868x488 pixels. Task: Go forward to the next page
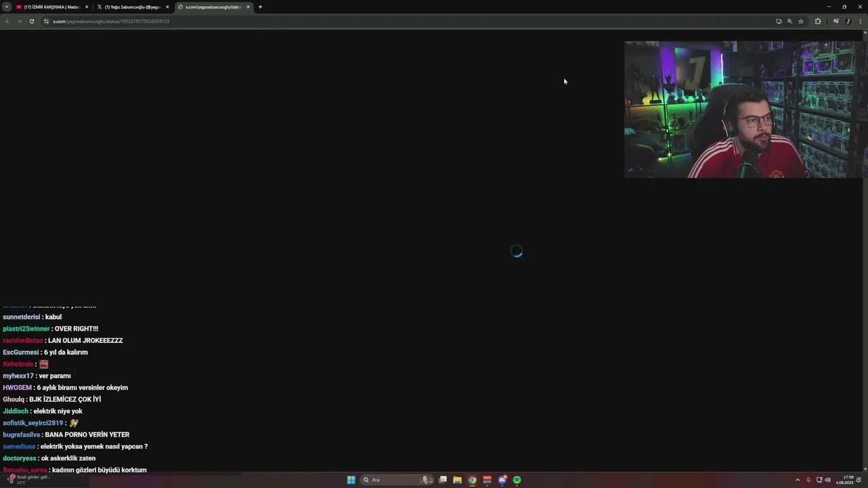click(19, 21)
